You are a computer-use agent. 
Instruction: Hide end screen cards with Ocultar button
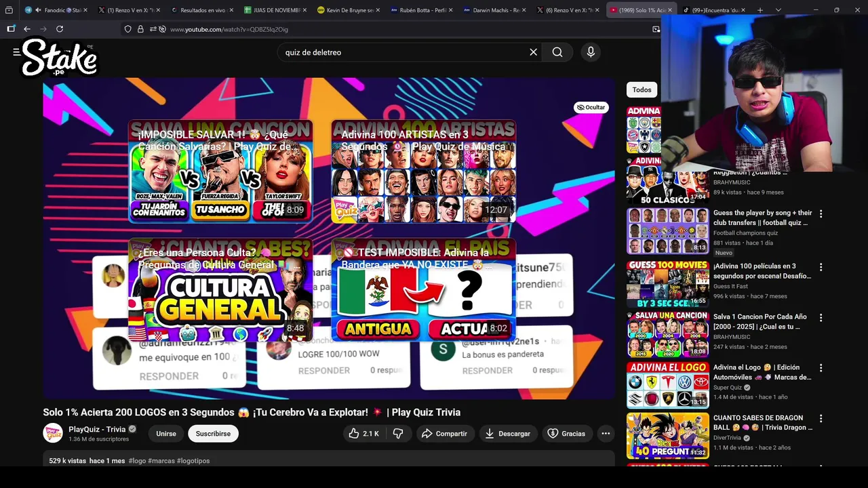591,107
